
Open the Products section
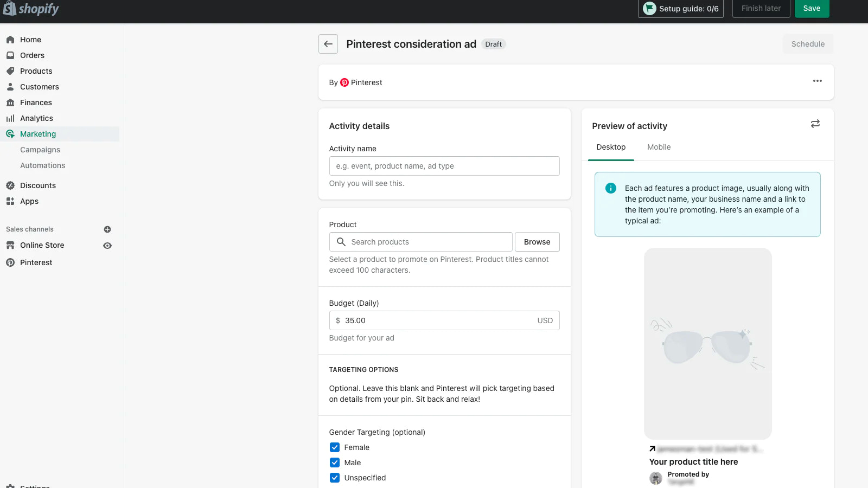36,70
